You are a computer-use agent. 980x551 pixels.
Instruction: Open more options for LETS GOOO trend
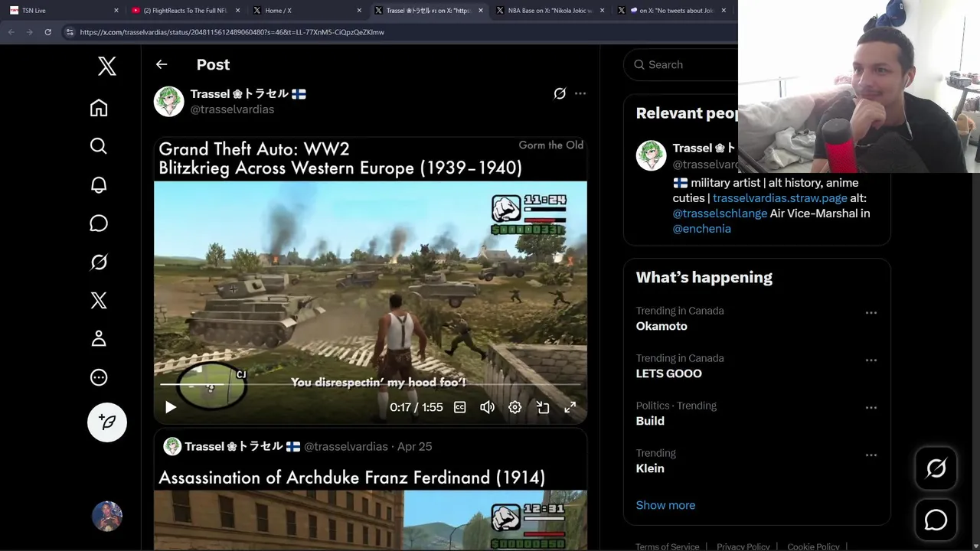coord(871,360)
